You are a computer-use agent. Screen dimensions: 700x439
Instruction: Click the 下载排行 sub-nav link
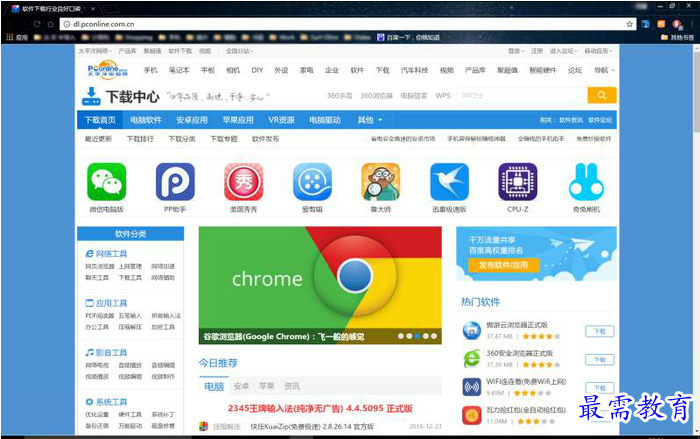click(x=140, y=139)
